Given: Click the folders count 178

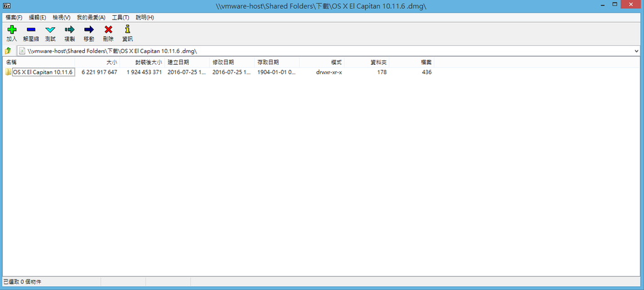Looking at the screenshot, I should coord(382,72).
